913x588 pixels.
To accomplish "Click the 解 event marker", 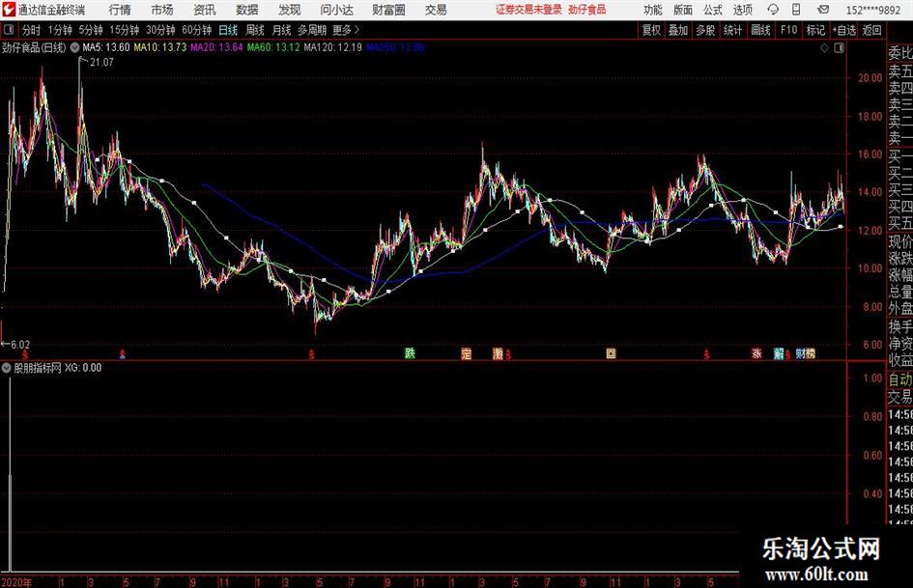I will point(779,353).
